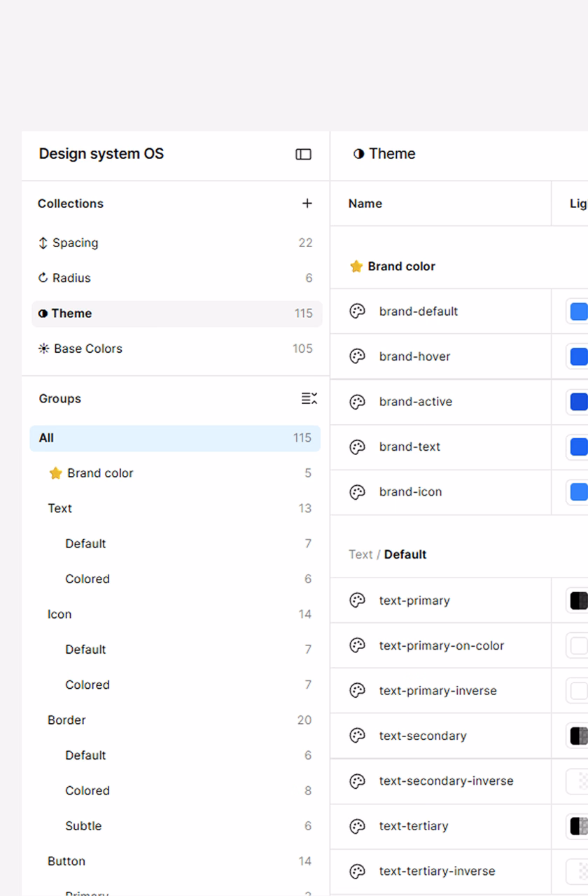This screenshot has width=588, height=896.
Task: Click the brand-default light color swatch
Action: (x=578, y=311)
